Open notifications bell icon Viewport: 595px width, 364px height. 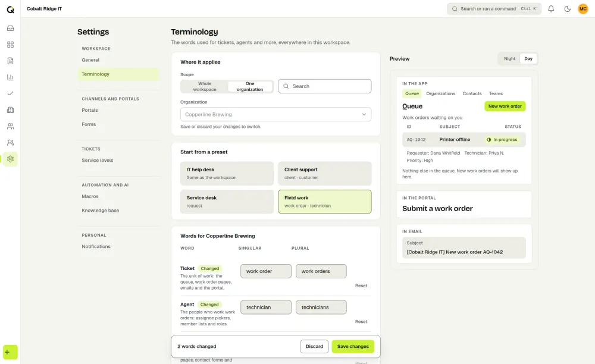(551, 9)
